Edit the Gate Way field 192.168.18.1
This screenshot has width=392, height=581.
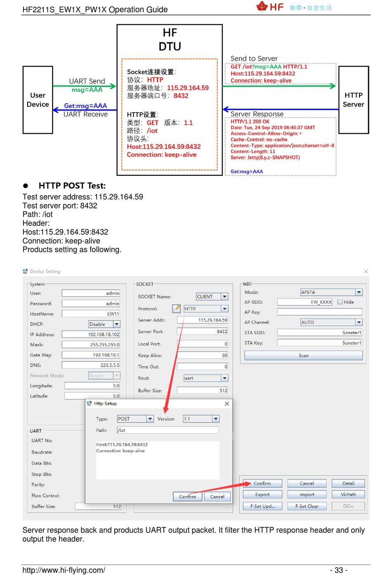click(x=91, y=355)
